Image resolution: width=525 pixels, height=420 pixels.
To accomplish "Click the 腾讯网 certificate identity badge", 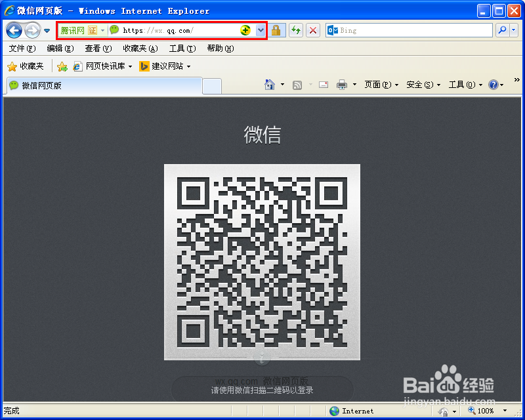I will [x=79, y=30].
